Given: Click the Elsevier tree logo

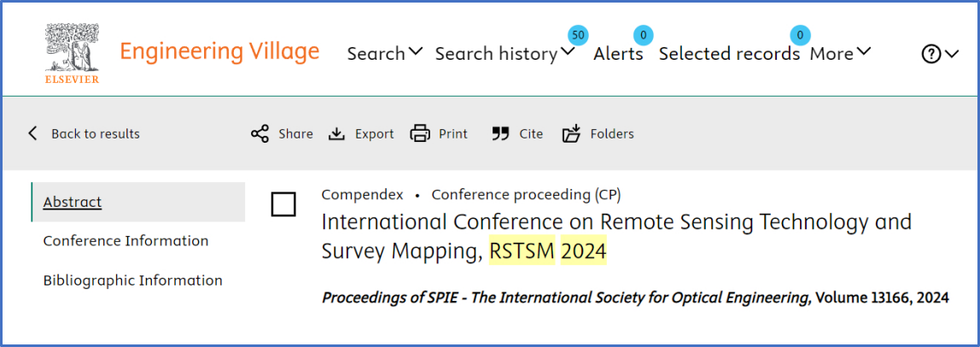Looking at the screenshot, I should 72,53.
